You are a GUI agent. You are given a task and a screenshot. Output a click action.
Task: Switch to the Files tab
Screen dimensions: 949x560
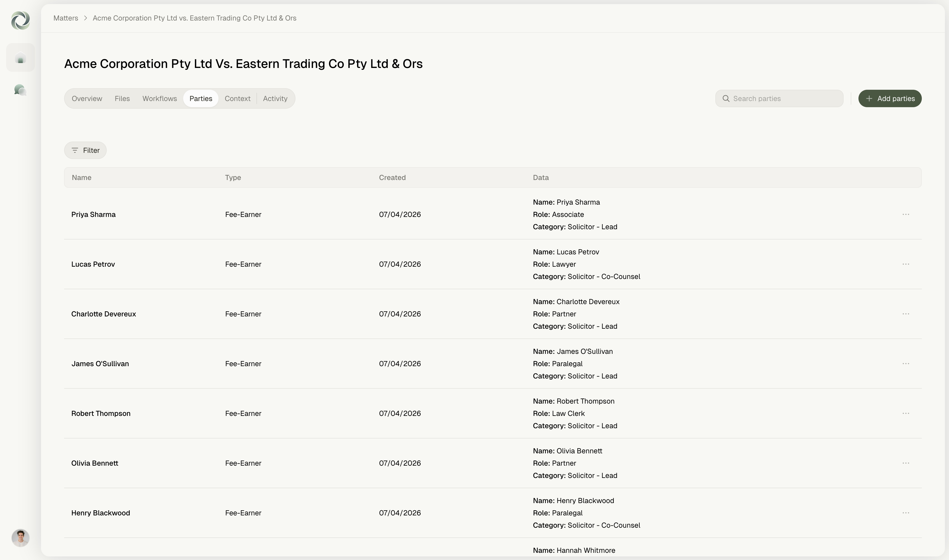pos(122,98)
